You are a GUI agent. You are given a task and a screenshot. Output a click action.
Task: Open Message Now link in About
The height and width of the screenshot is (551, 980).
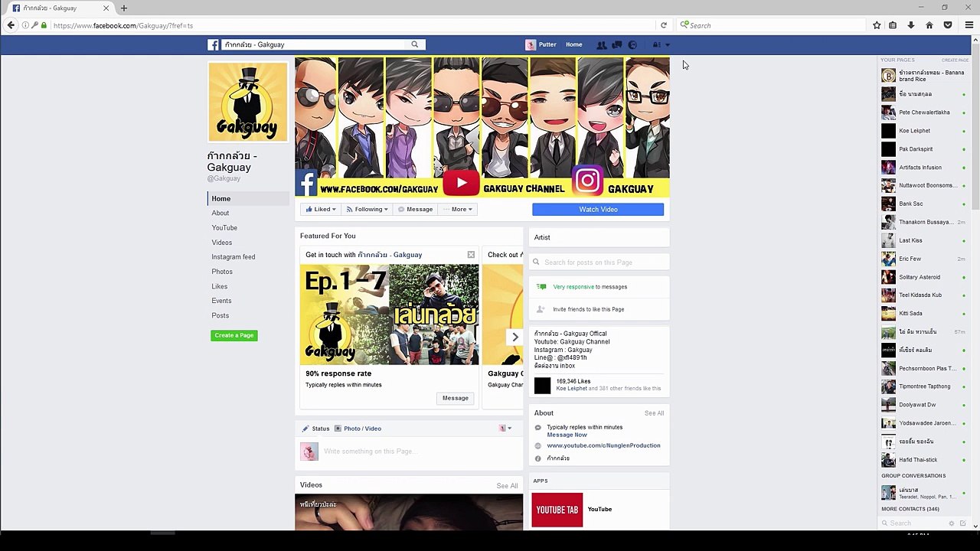click(x=567, y=435)
